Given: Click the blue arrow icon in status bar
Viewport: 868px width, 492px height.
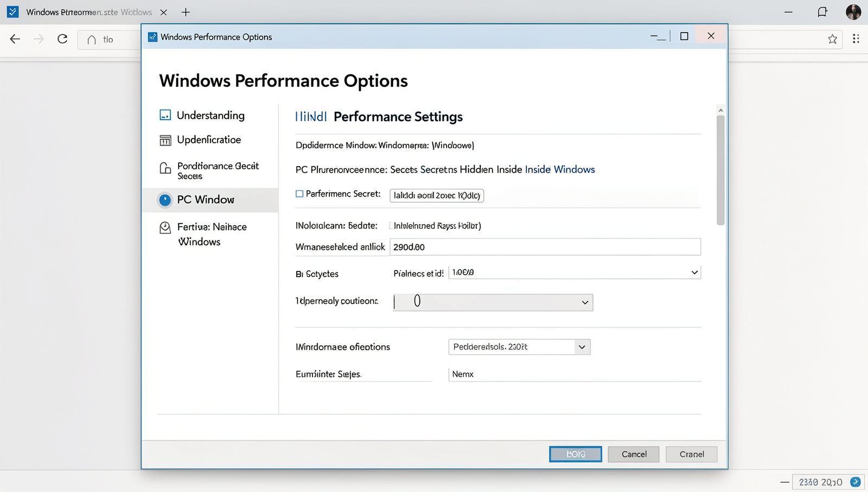Looking at the screenshot, I should [x=856, y=482].
